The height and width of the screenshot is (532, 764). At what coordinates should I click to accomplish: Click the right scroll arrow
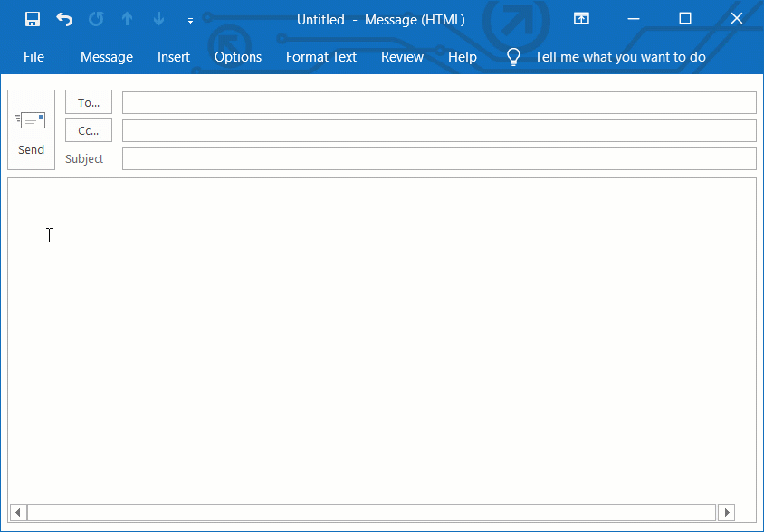(729, 513)
